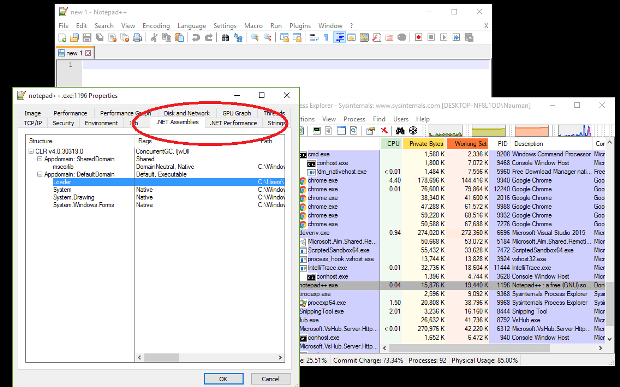Click the Save Recorded Macro icon
Screen dimensions: 620x387
click(x=469, y=38)
